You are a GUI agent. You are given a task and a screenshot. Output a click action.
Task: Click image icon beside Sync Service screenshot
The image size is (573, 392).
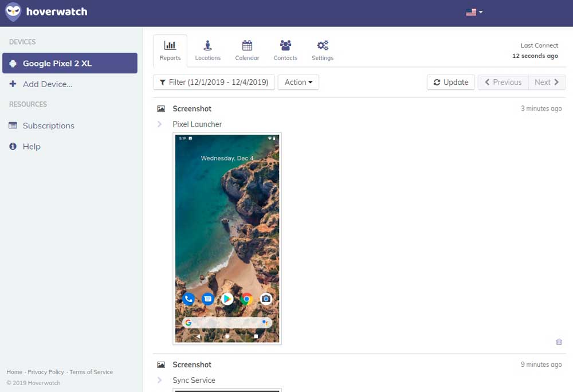(161, 364)
